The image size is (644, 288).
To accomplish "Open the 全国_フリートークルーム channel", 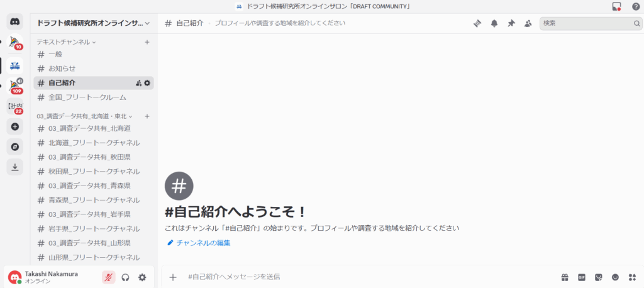I will pos(87,97).
